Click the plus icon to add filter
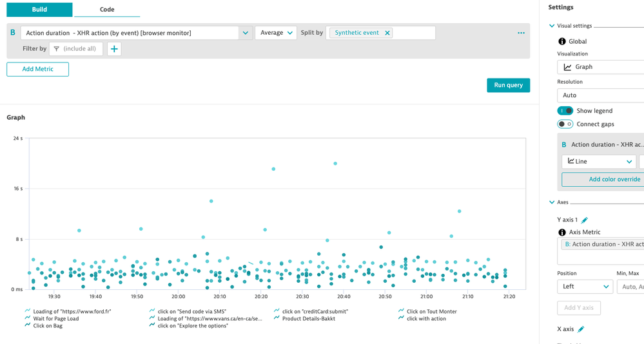Screen dimensions: 644x344 point(114,49)
